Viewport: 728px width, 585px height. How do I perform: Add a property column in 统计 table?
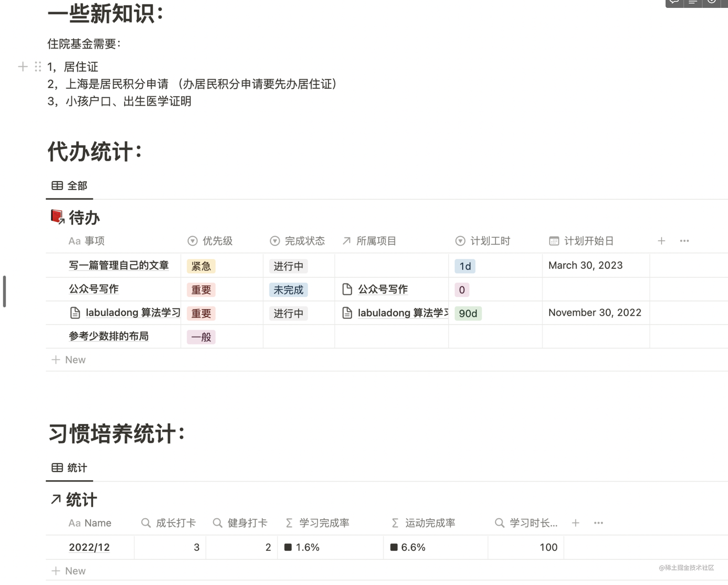point(575,523)
